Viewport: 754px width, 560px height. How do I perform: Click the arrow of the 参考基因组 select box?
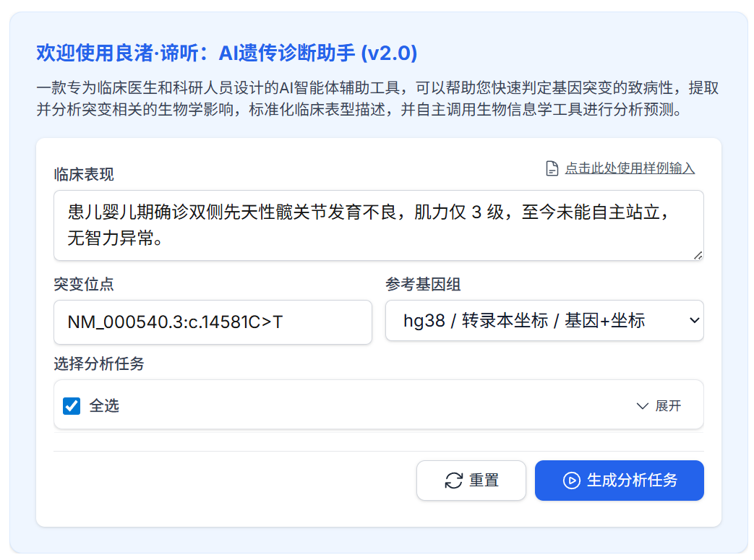coord(694,321)
